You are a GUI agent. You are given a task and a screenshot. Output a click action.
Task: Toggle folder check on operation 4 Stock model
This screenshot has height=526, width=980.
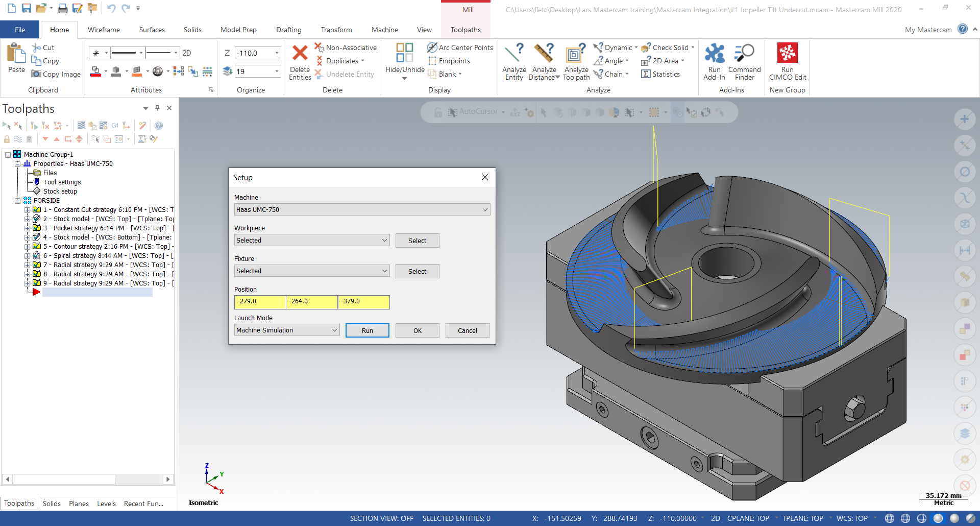[x=37, y=237]
